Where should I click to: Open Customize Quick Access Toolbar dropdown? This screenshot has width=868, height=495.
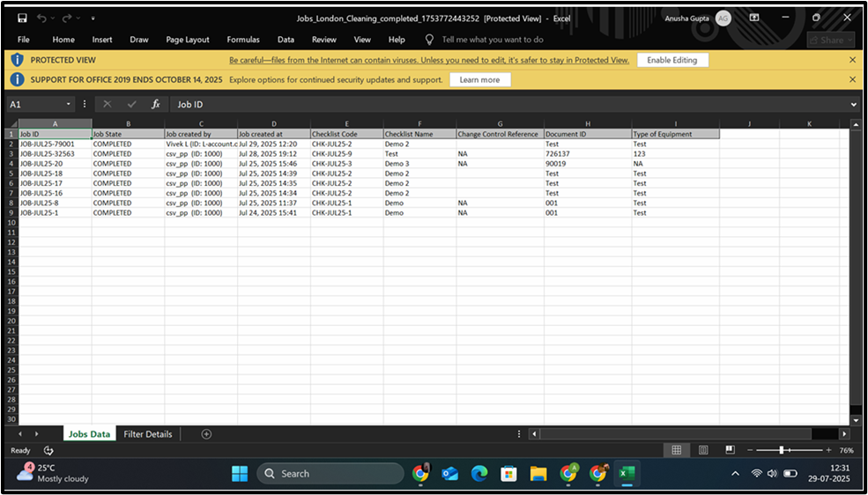pyautogui.click(x=93, y=18)
